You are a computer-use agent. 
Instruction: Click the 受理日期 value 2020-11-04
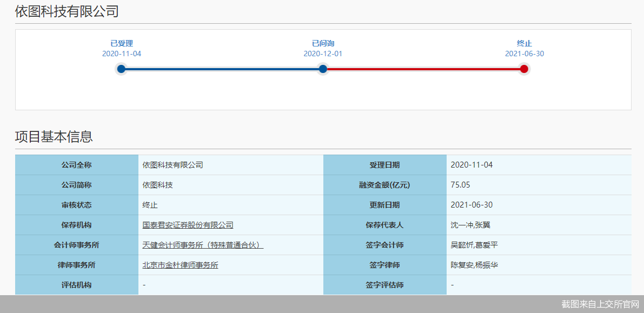click(x=472, y=165)
